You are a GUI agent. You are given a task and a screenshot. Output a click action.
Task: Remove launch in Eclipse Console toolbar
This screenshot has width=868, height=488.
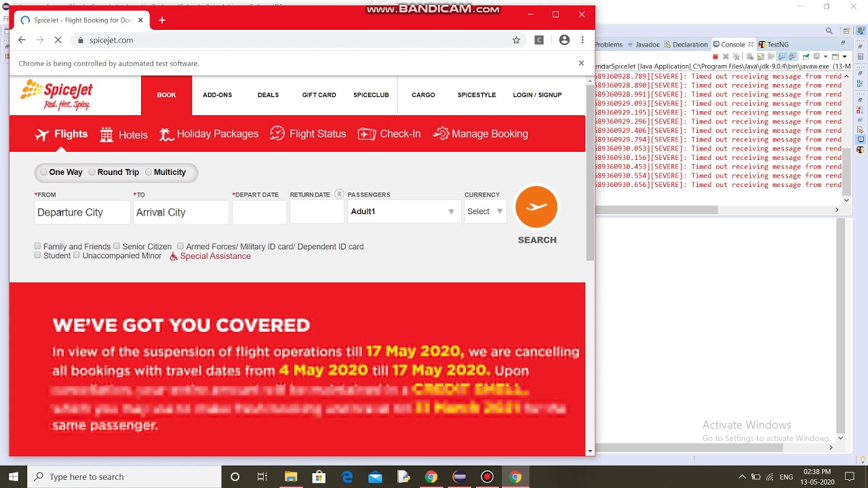(726, 56)
